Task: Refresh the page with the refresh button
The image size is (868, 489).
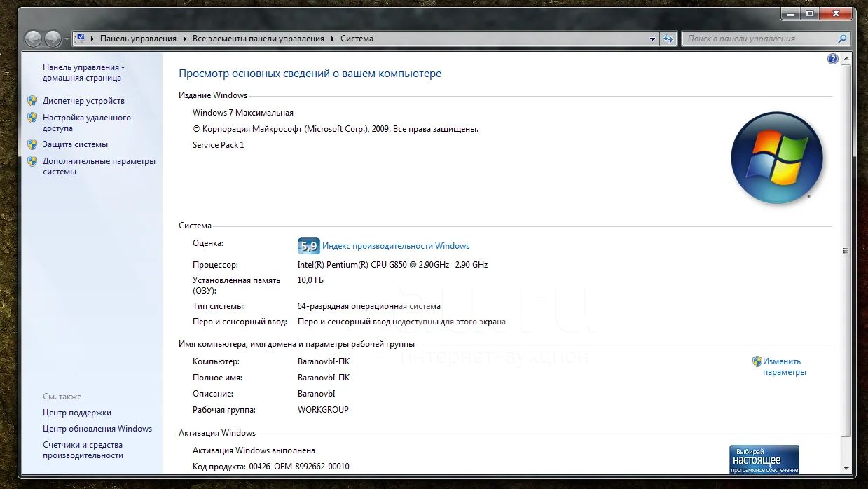Action: 668,39
